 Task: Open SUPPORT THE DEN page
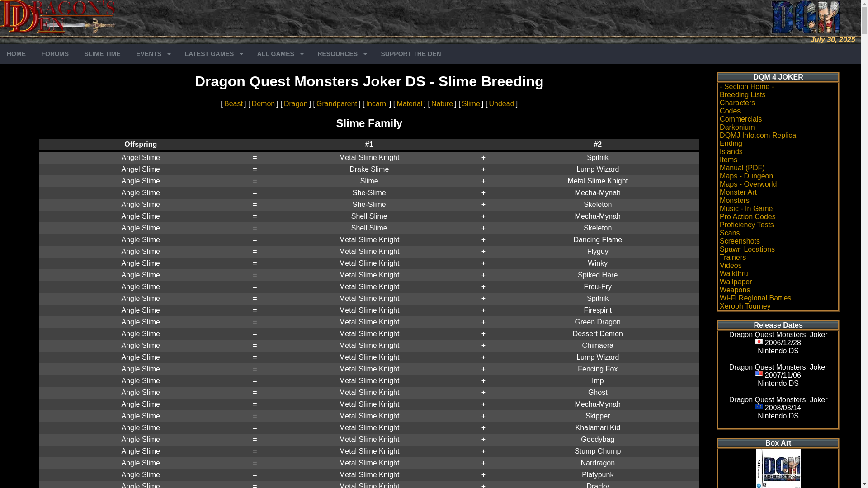[411, 54]
